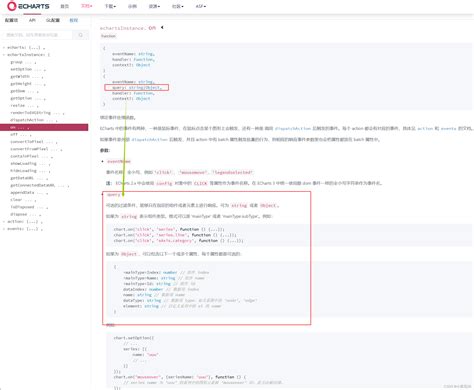Screen dimensions: 474x390
Task: Collapse the echartsInstance tree node
Action: [4, 55]
